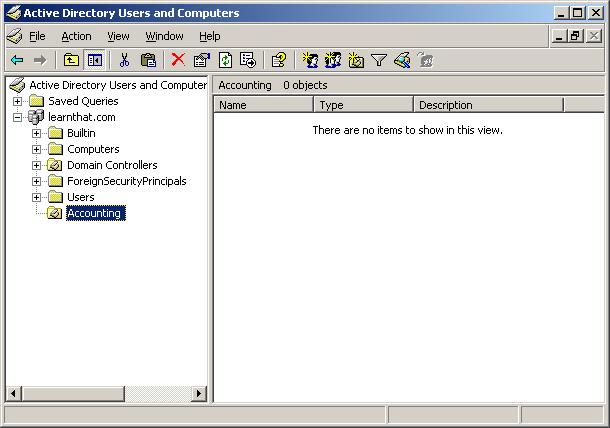Select Domain Controllers organizational unit
The width and height of the screenshot is (610, 428).
click(x=112, y=165)
